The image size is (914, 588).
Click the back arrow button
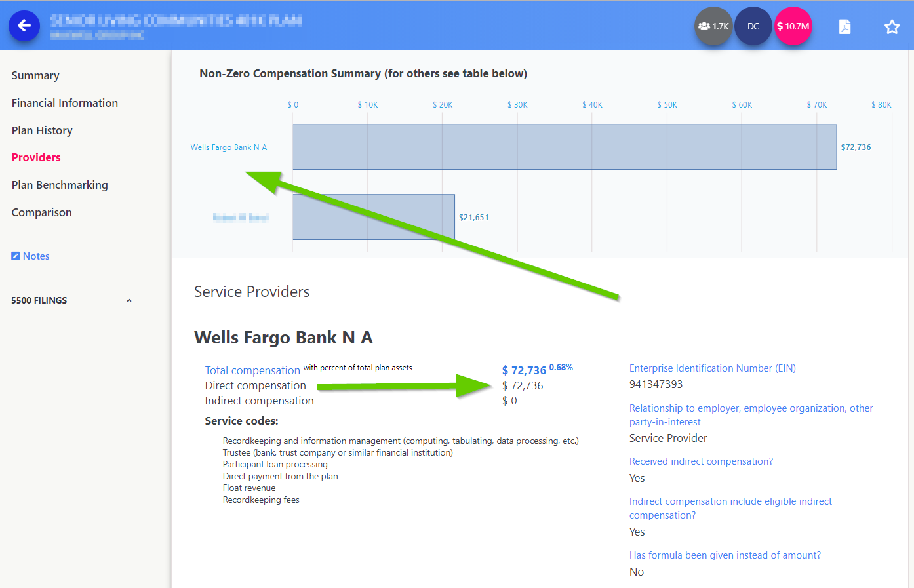24,26
